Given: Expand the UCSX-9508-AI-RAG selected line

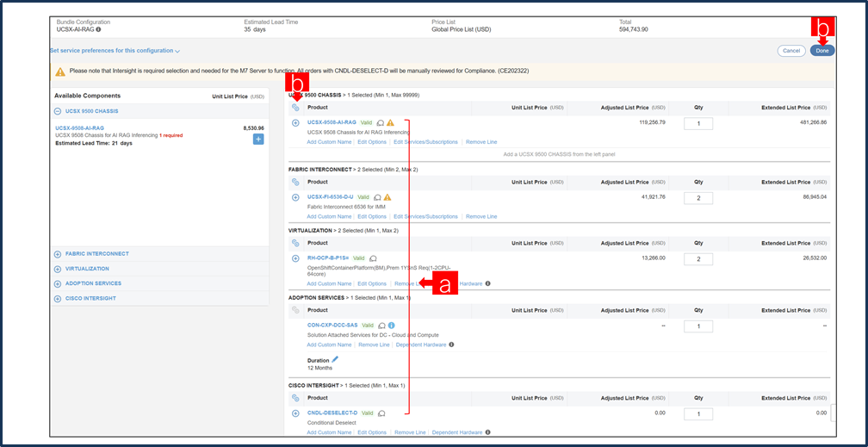Looking at the screenshot, I should 295,123.
